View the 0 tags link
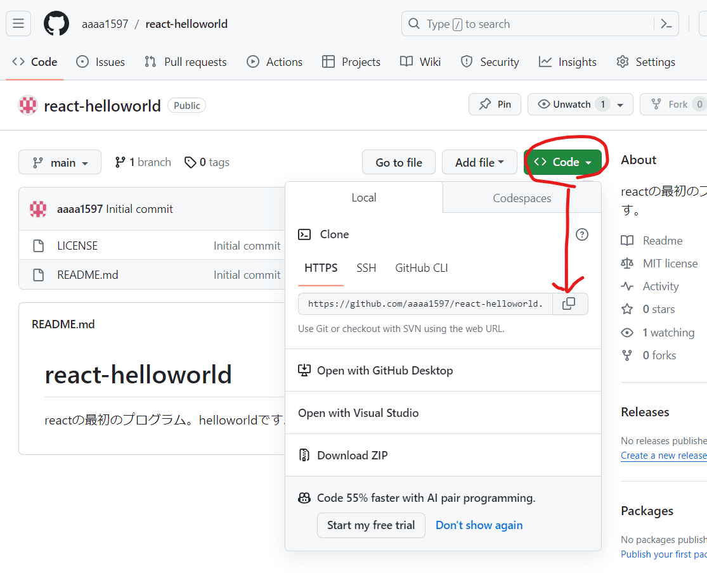Viewport: 707px width, 588px height. coord(207,162)
